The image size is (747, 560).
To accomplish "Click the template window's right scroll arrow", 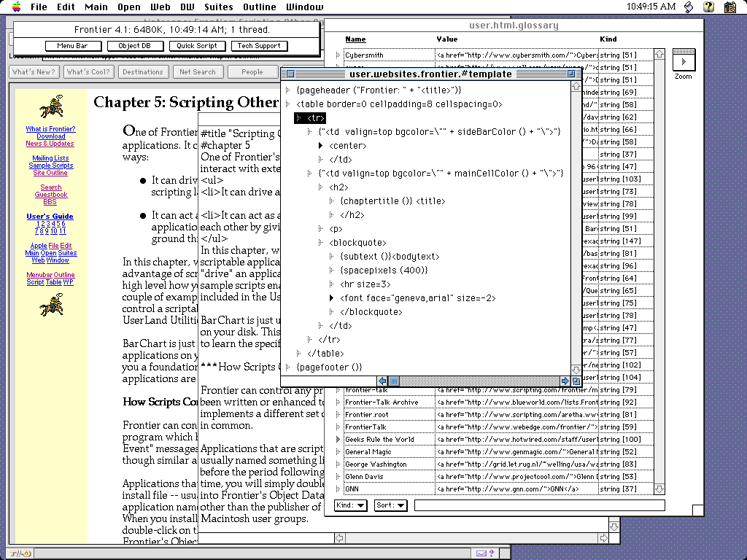I will (x=565, y=381).
